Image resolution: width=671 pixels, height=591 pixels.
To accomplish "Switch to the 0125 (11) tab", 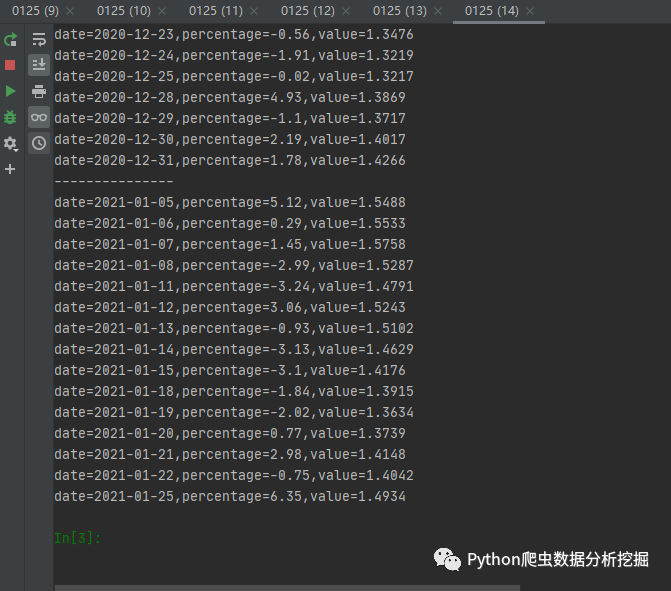I will pos(216,11).
